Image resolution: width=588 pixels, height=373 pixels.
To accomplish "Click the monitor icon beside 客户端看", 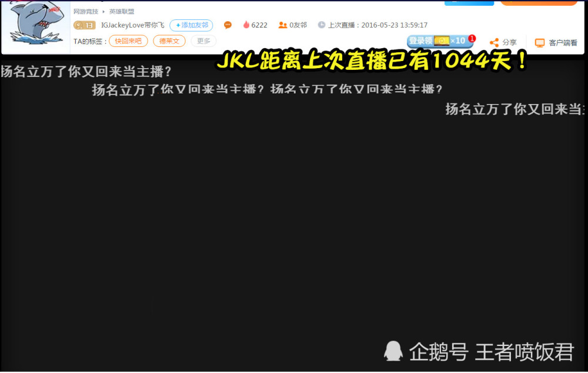I will point(539,42).
